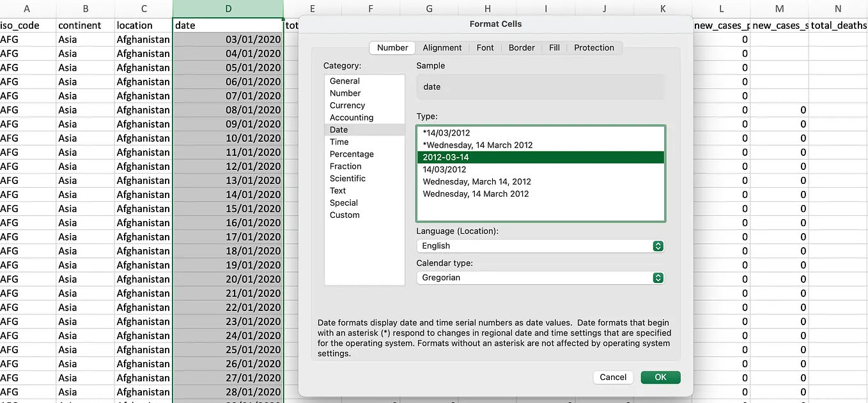This screenshot has width=868, height=403.
Task: Open the Language (Location) dropdown arrow
Action: point(658,246)
